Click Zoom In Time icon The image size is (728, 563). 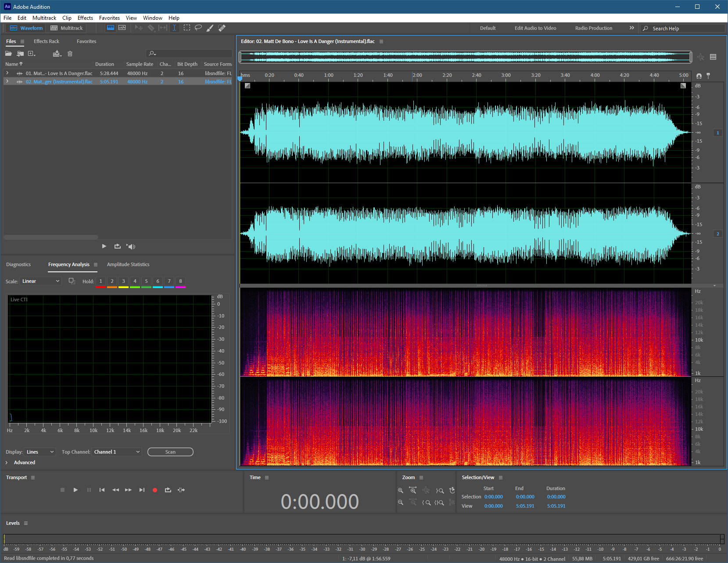coord(413,490)
